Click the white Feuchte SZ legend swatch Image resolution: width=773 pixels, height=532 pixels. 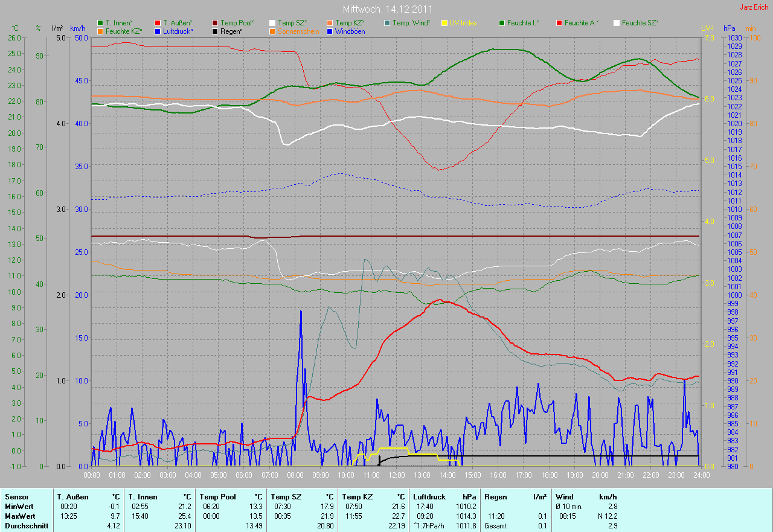click(617, 23)
